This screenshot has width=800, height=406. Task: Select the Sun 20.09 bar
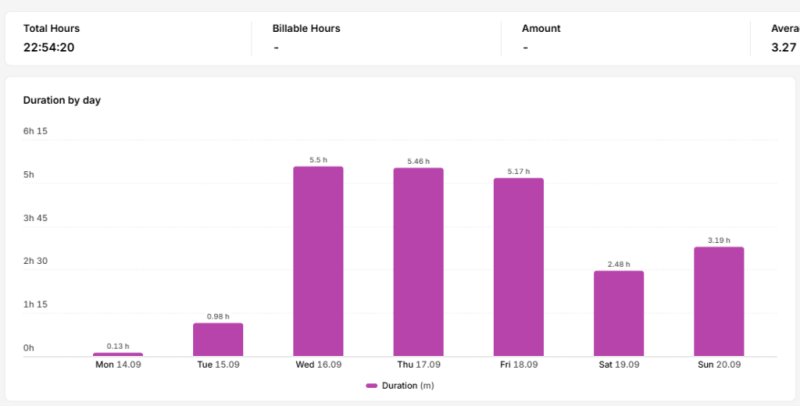coord(719,301)
